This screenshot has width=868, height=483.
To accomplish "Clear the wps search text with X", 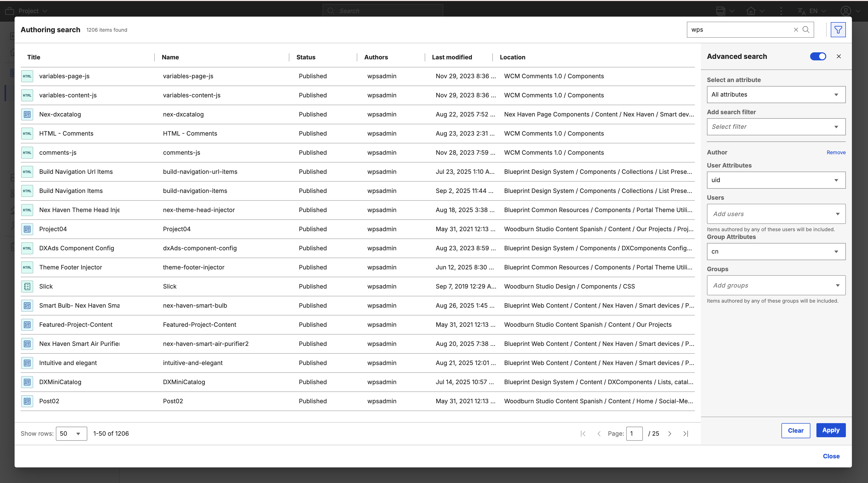I will 796,30.
